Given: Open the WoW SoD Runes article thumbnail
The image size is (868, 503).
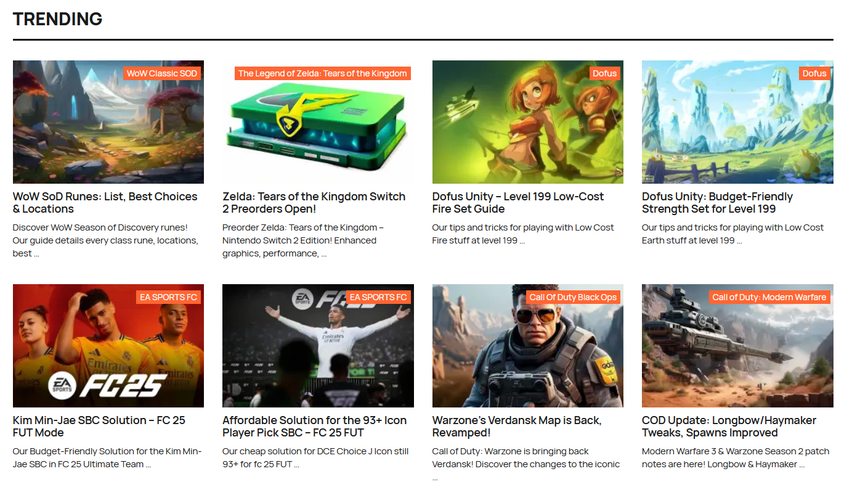Looking at the screenshot, I should click(x=108, y=122).
